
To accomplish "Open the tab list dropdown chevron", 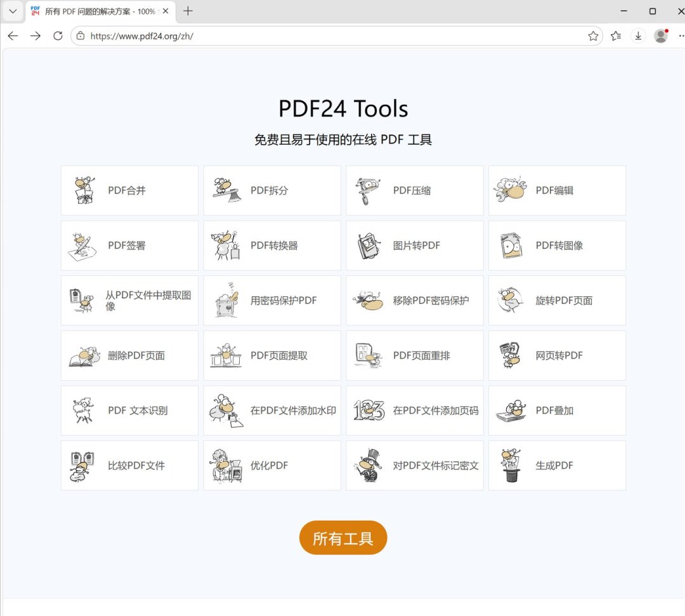I will pos(13,11).
